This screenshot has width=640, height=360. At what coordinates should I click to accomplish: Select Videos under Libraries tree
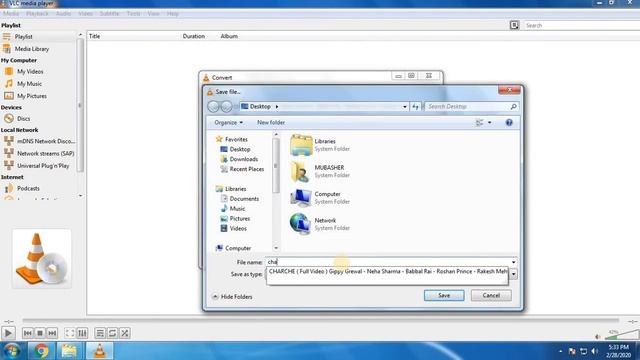(x=238, y=229)
